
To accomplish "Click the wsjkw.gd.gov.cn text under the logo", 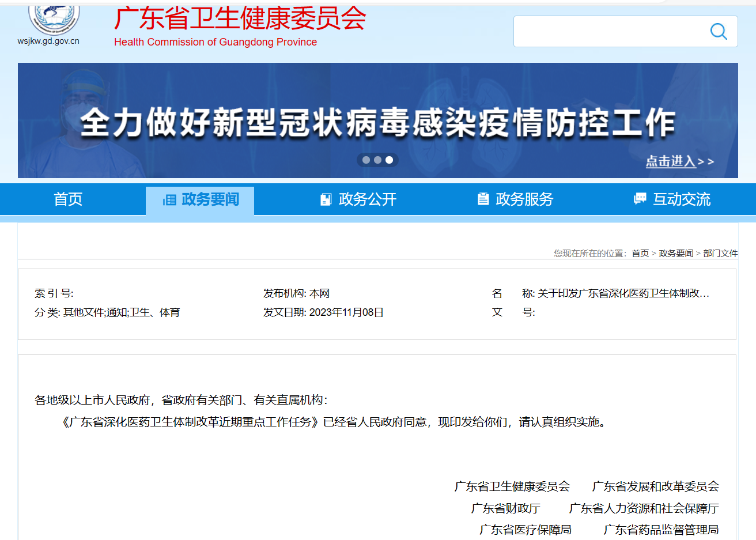I will tap(48, 41).
